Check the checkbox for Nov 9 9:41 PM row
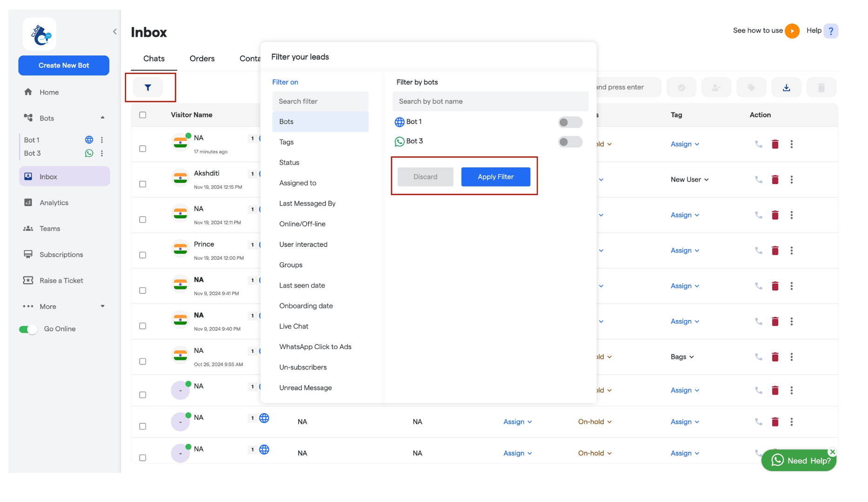The image size is (868, 502). pos(143,291)
